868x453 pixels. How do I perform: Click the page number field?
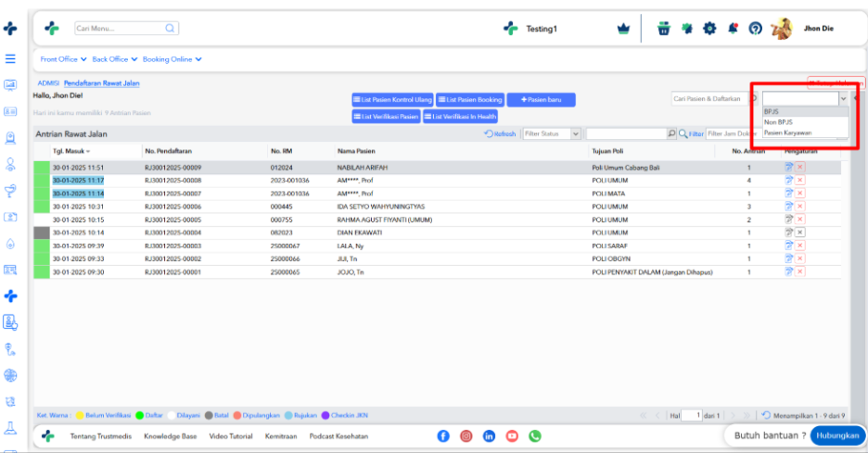click(x=692, y=415)
